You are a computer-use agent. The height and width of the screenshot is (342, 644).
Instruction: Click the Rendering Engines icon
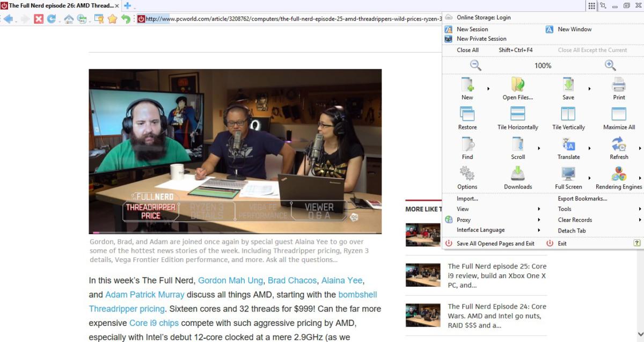tap(619, 173)
